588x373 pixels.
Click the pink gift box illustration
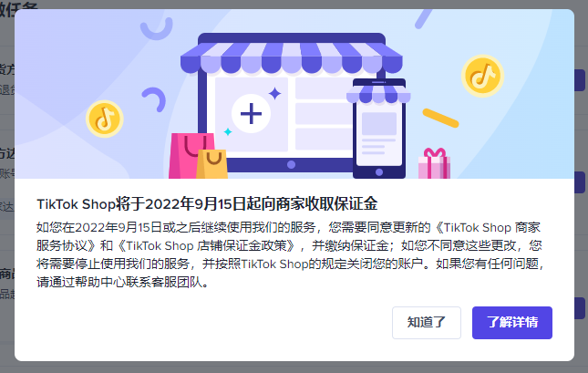point(434,163)
